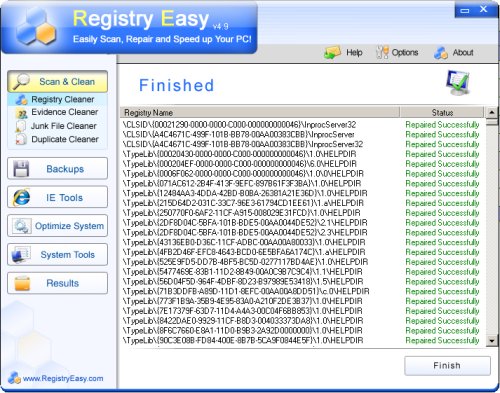Click the IE Tools Internet Explorer icon
Screen dimensions: 500x393
(21, 197)
